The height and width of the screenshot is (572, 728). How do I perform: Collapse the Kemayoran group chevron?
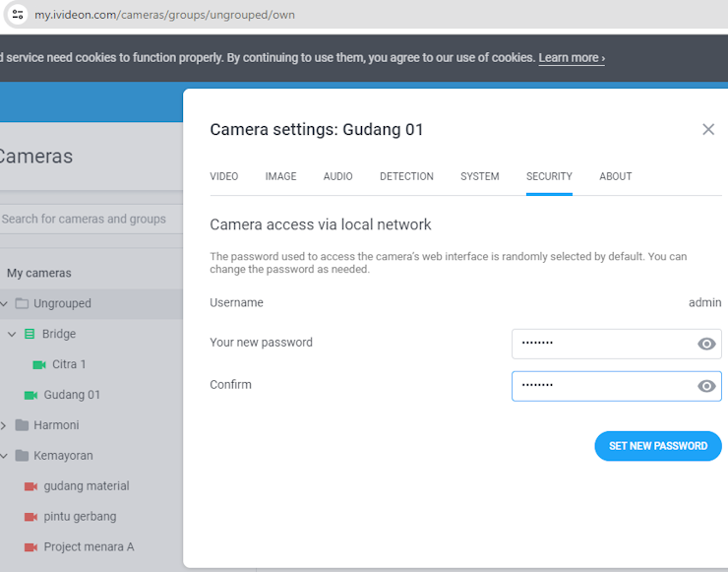coord(4,456)
